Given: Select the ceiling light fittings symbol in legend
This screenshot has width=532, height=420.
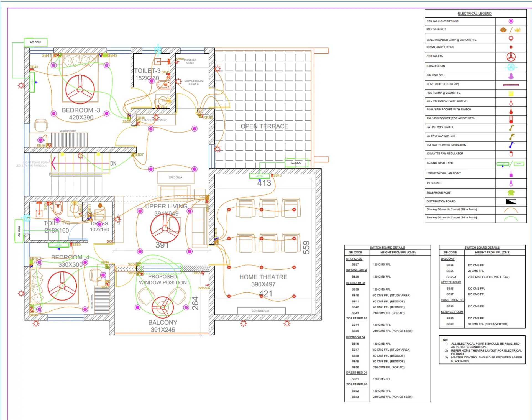Looking at the screenshot, I should (x=511, y=21).
